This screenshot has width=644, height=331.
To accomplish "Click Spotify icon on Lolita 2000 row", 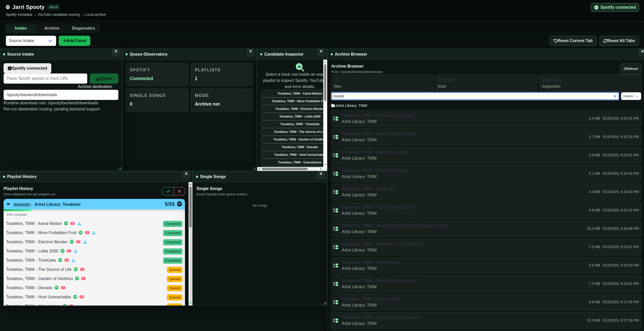I will pyautogui.click(x=63, y=251).
